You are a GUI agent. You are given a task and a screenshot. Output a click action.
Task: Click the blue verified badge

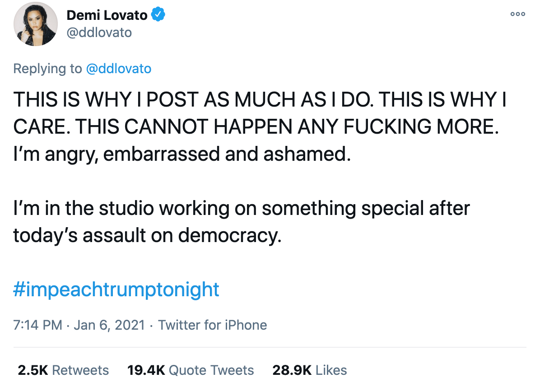(x=158, y=15)
